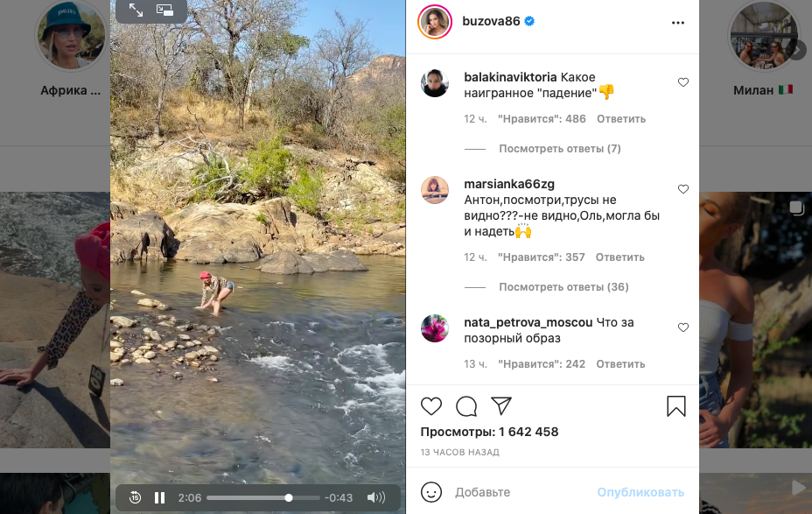The image size is (812, 514).
Task: Like balakinaviktoria's comment
Action: coord(683,82)
